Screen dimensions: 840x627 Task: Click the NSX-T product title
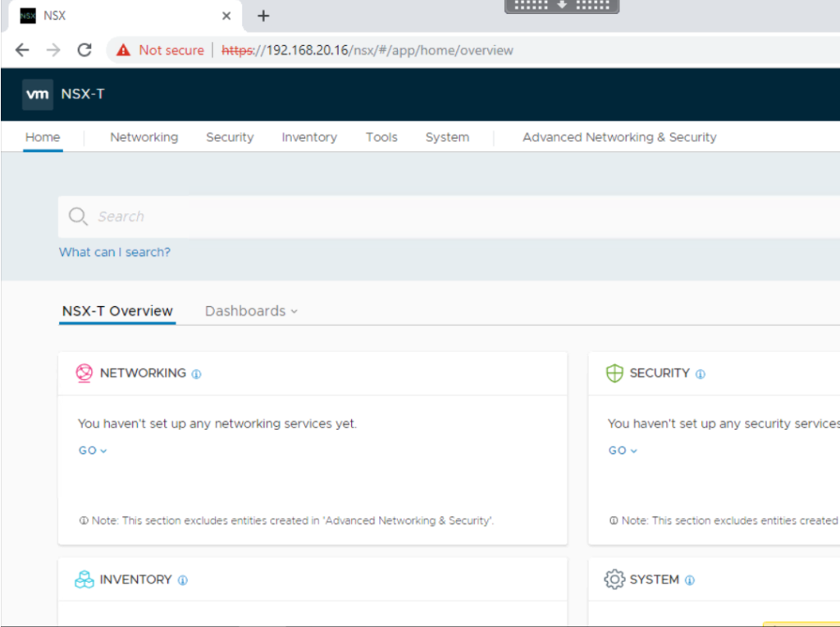click(83, 94)
